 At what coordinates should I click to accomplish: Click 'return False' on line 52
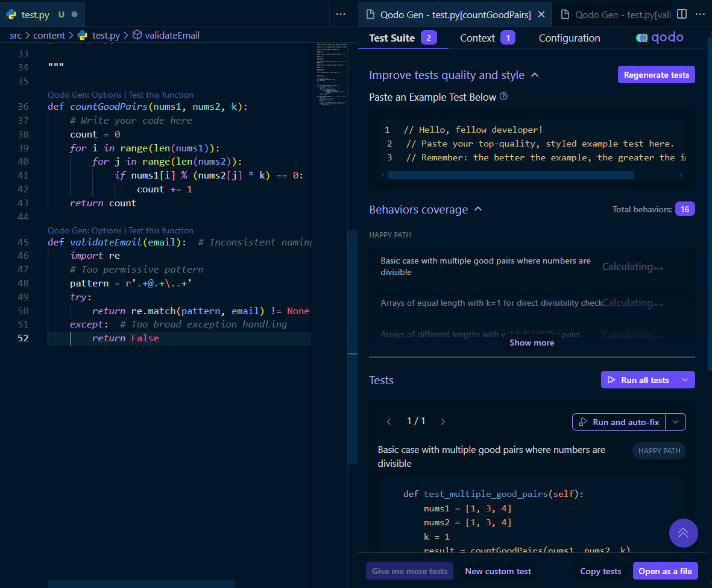click(125, 338)
